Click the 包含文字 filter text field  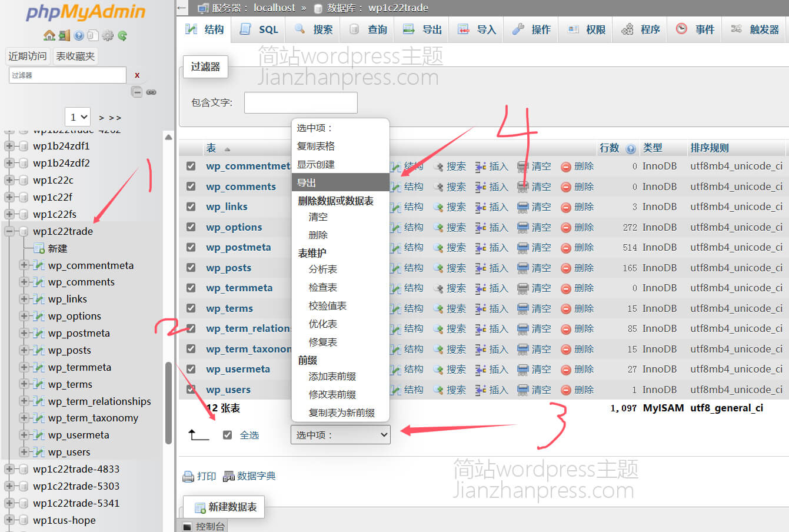tap(301, 102)
